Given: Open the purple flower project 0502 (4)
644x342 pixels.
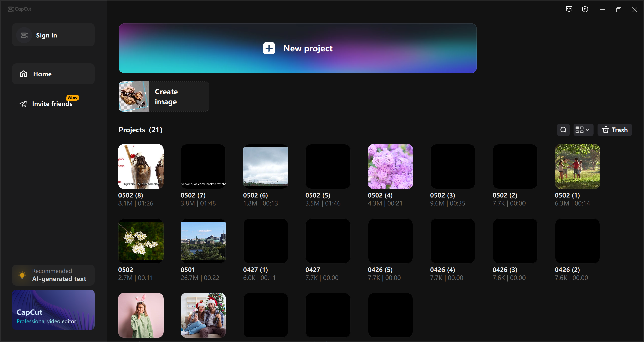Looking at the screenshot, I should click(x=390, y=166).
